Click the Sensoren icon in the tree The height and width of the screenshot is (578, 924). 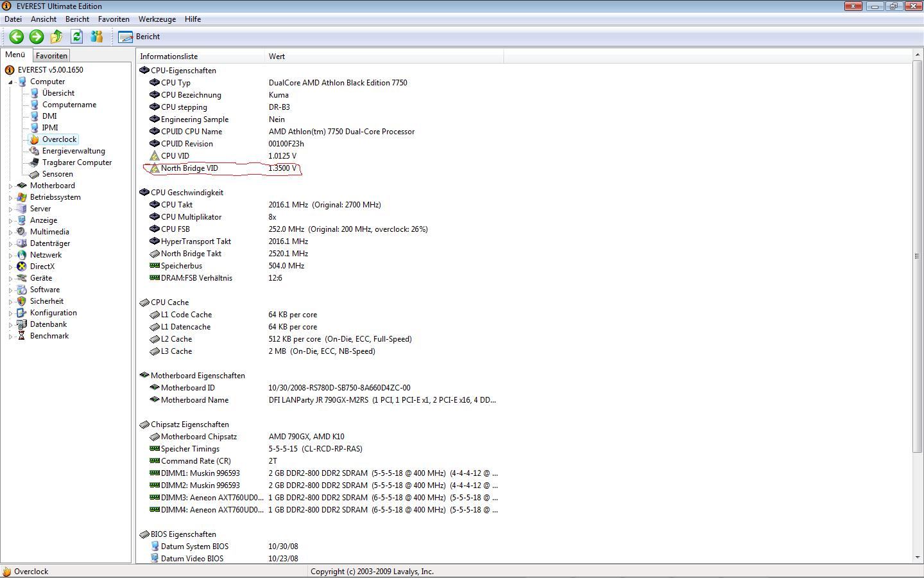pos(34,174)
